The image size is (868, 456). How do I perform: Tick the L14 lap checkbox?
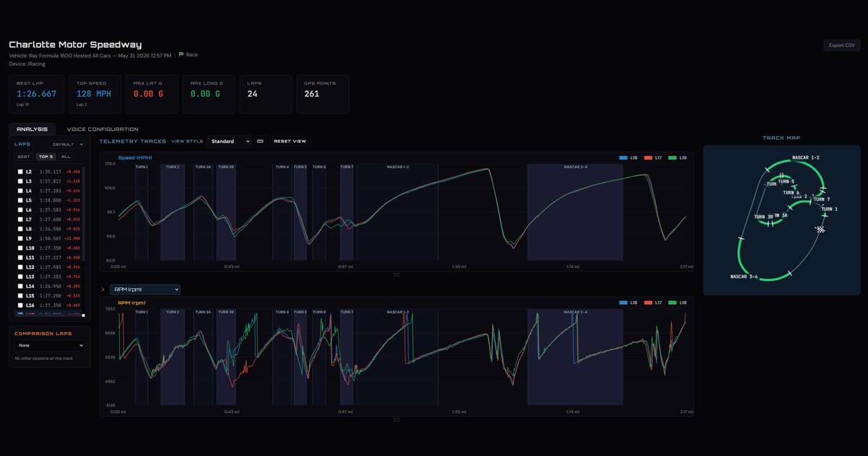point(20,286)
